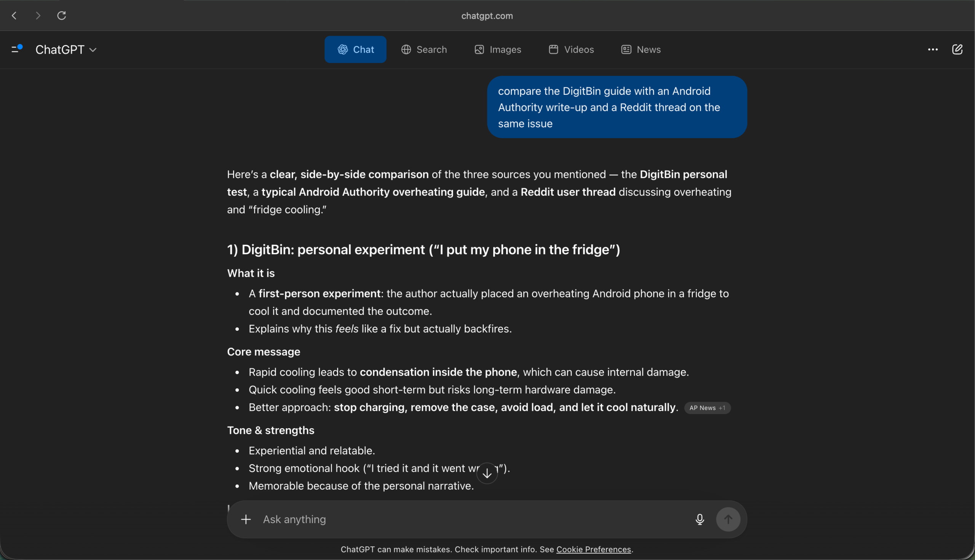The height and width of the screenshot is (560, 975).
Task: Click the forward navigation arrow
Action: [x=38, y=15]
